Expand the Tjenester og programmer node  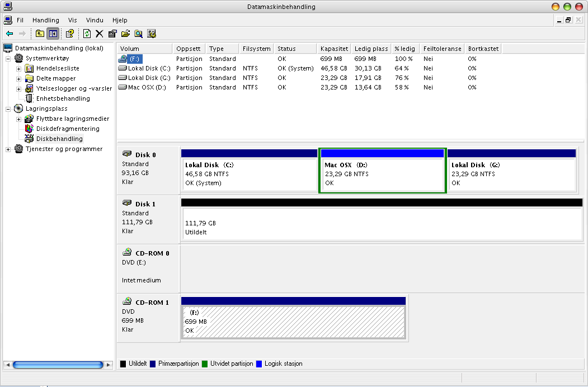coord(8,149)
